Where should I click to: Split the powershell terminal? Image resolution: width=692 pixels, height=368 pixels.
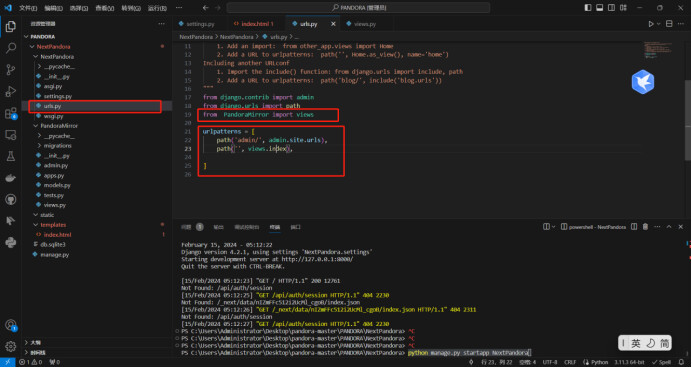tap(634, 227)
